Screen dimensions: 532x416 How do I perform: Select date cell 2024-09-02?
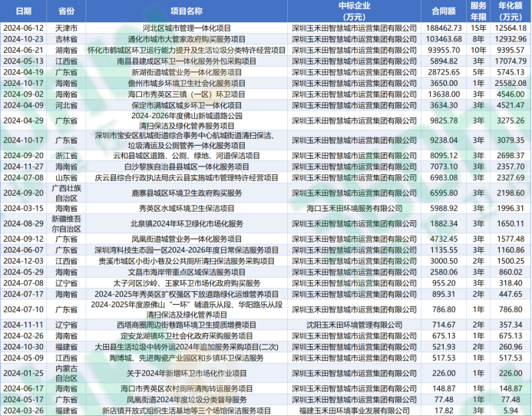coord(23,94)
